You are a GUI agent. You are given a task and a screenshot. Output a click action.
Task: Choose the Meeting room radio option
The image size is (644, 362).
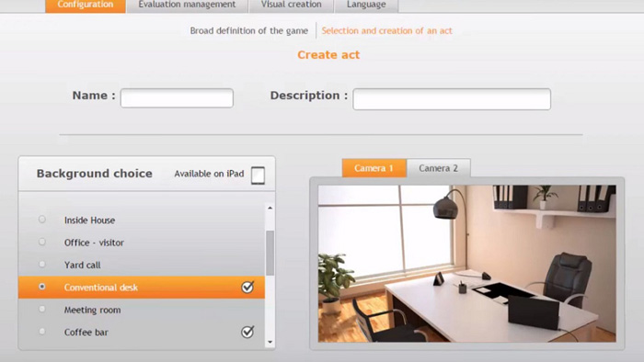pyautogui.click(x=42, y=309)
